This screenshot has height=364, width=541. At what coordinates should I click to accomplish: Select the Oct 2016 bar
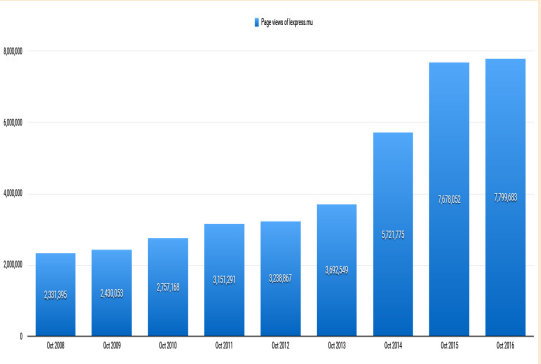coord(505,197)
